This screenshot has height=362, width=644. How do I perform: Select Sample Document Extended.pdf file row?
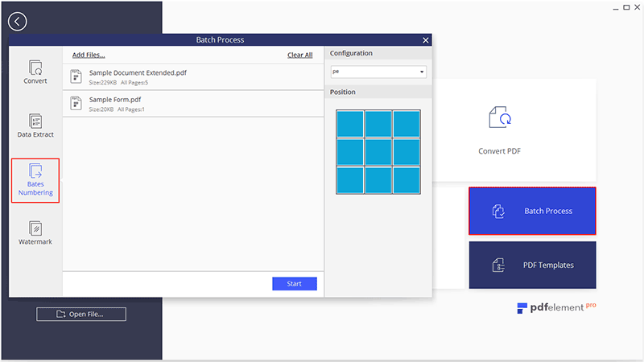[193, 76]
